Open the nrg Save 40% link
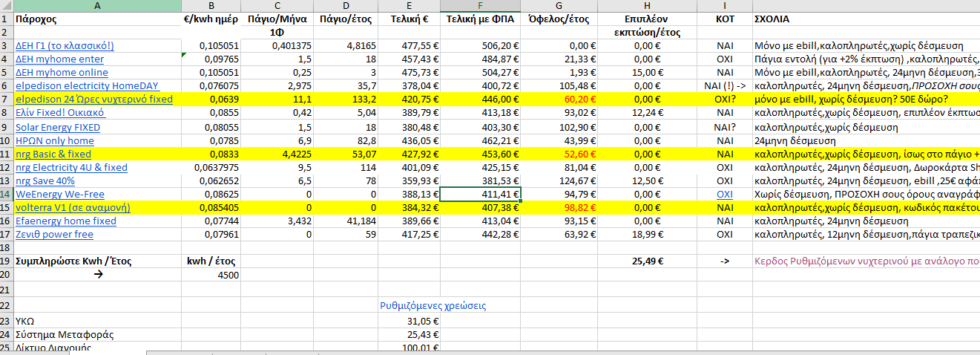Screen dimensions: 980x355 pyautogui.click(x=45, y=181)
